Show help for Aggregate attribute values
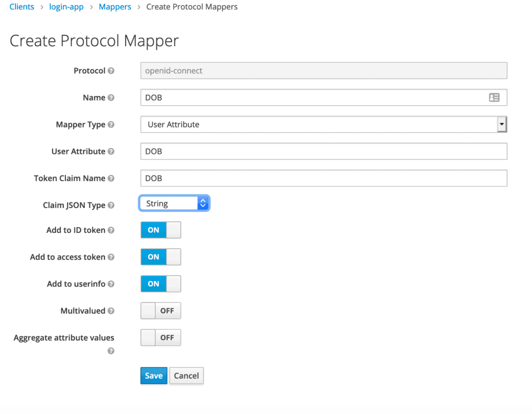The width and height of the screenshot is (532, 414). point(111,351)
